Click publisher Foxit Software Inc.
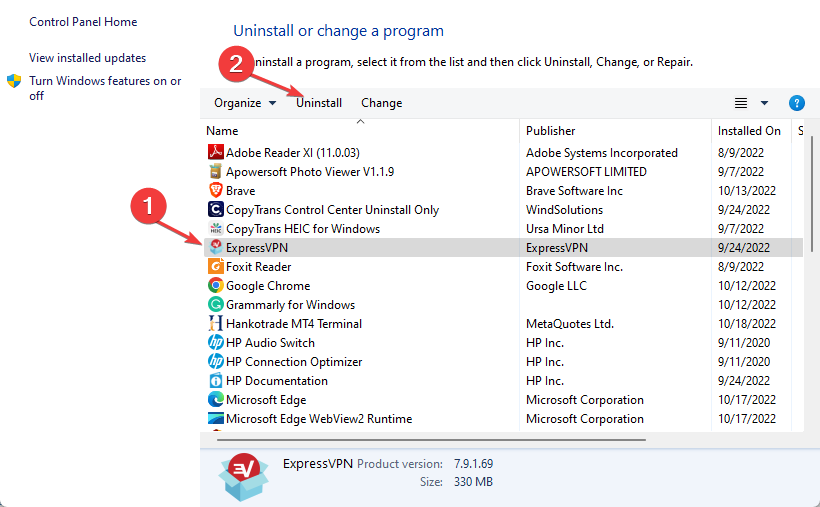Viewport: 820px width, 507px height. click(574, 267)
